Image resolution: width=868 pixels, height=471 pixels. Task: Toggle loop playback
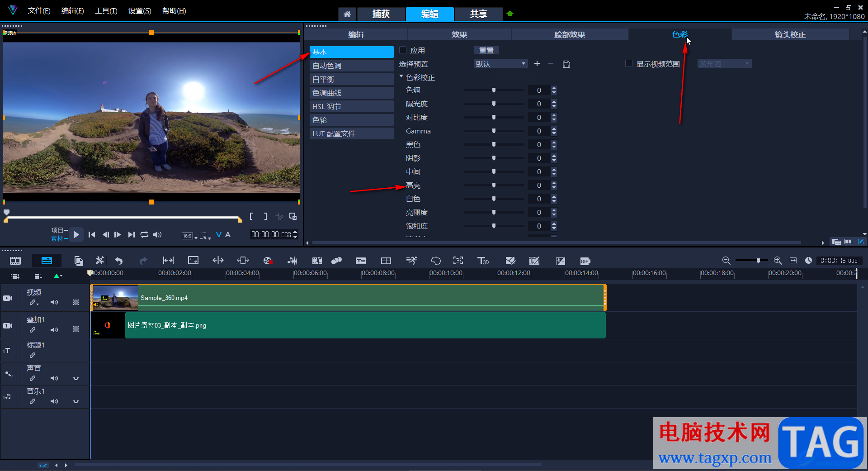[x=144, y=234]
